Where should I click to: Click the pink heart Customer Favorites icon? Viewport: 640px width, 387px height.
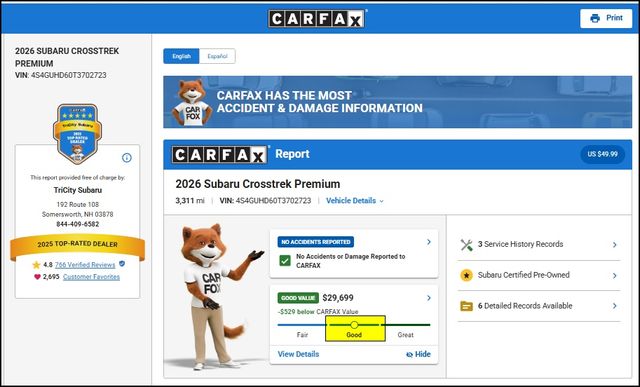[37, 277]
